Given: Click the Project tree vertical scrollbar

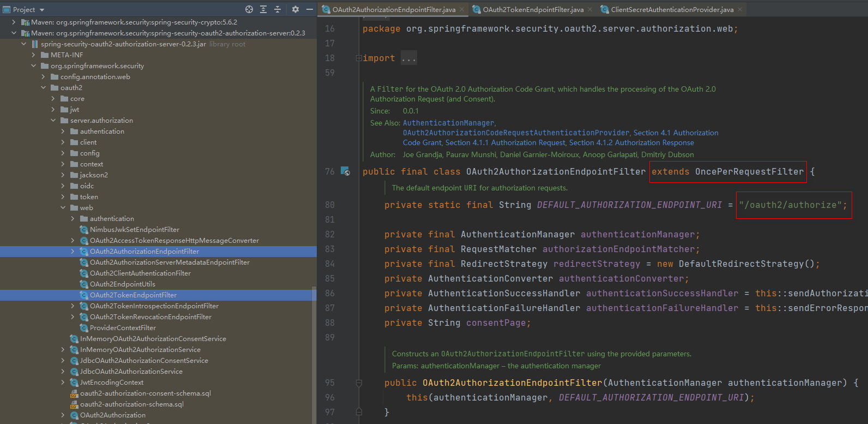Looking at the screenshot, I should pyautogui.click(x=314, y=355).
